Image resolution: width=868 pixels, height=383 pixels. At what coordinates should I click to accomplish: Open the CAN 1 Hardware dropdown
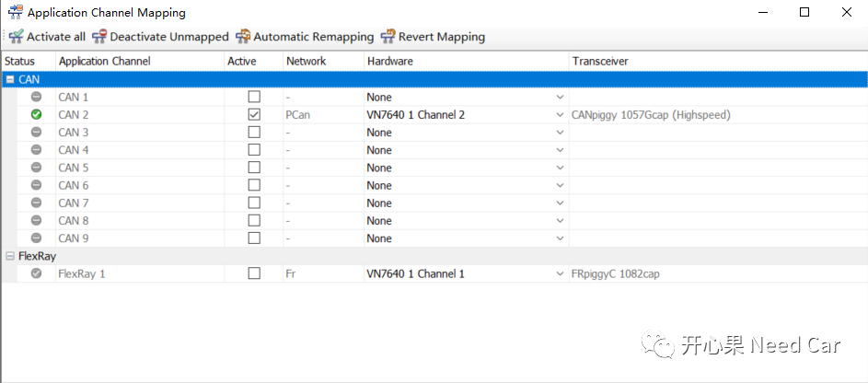pyautogui.click(x=560, y=98)
